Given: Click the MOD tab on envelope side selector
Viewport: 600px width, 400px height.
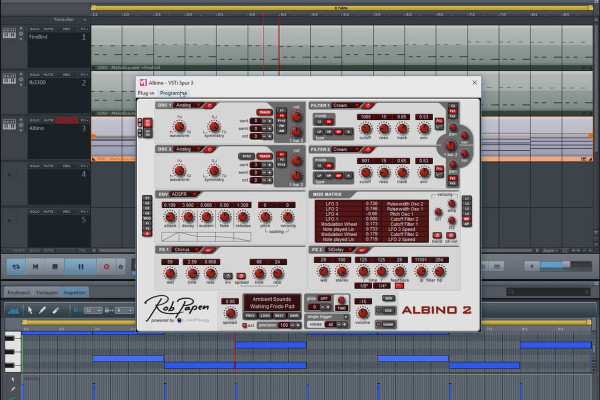Looking at the screenshot, I should click(147, 219).
